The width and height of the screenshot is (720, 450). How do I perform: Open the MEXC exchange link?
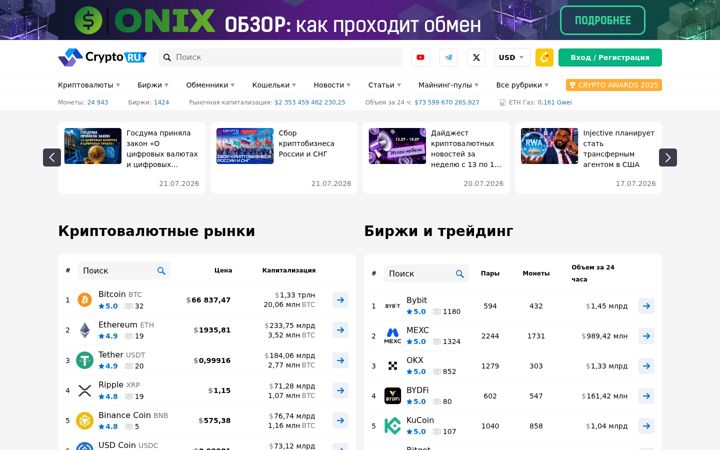[417, 330]
